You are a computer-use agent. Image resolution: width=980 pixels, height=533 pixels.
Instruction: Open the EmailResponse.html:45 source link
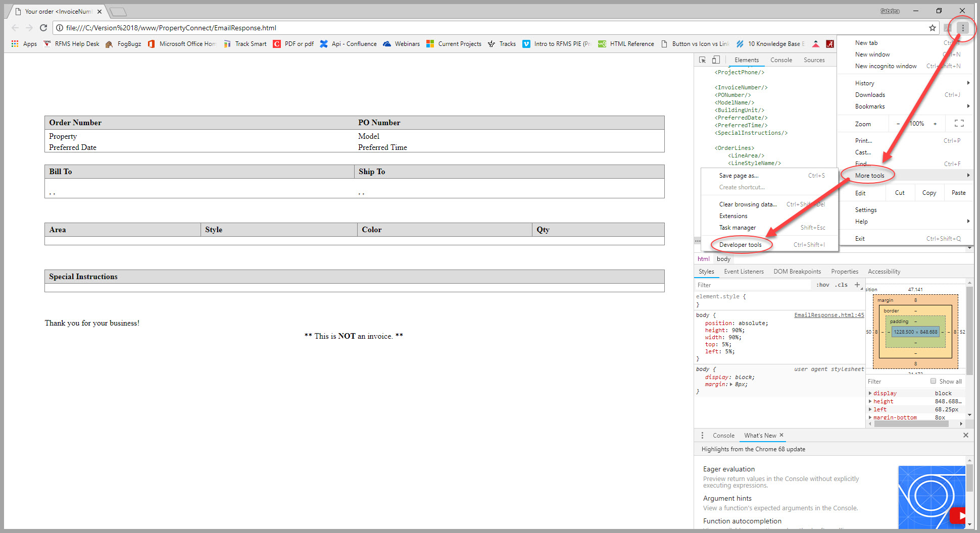[x=829, y=315]
